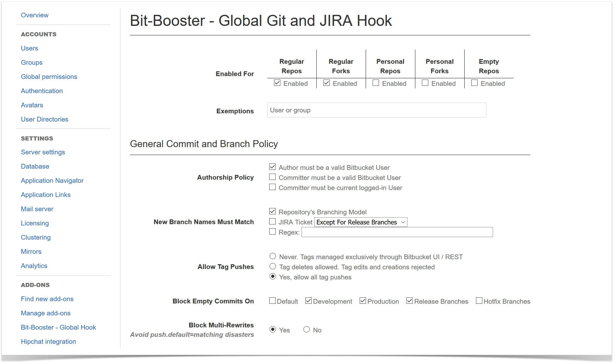Uncheck Block Empty Commits on Development
The width and height of the screenshot is (616, 364).
click(x=308, y=301)
